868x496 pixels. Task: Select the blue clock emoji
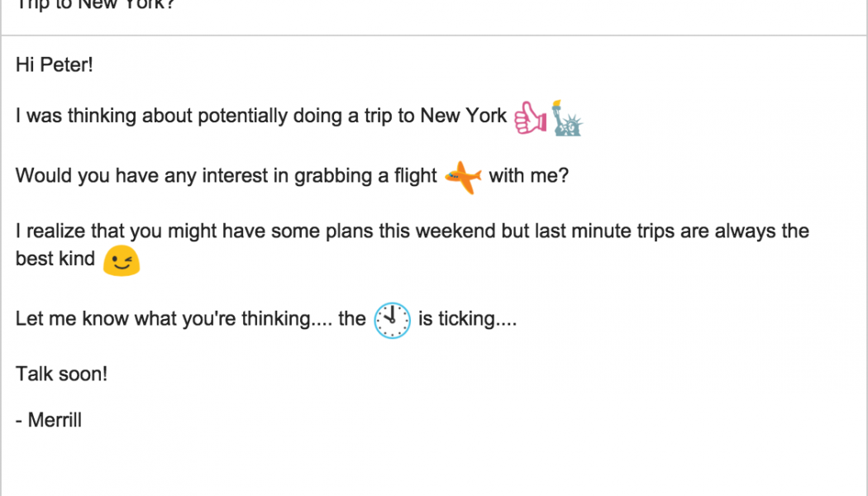392,321
